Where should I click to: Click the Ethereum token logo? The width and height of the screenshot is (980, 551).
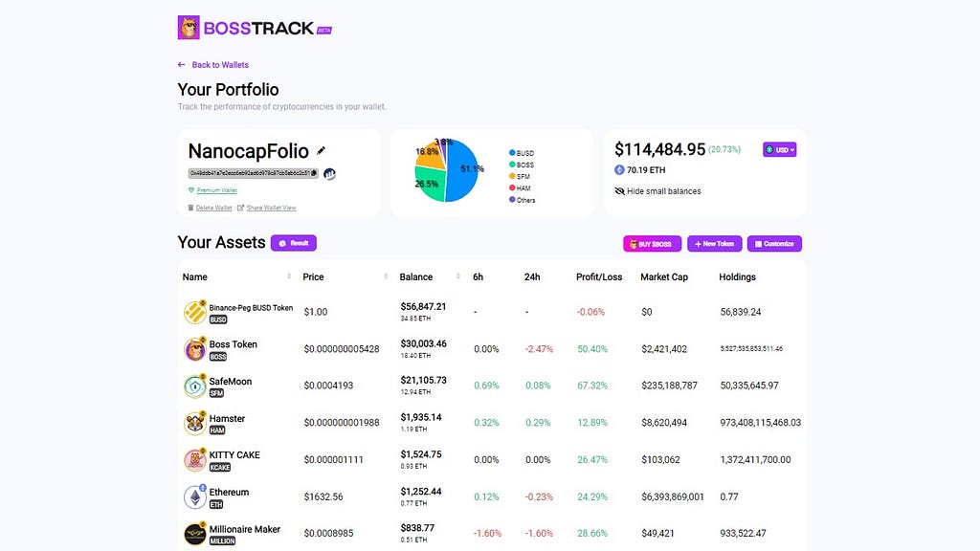[195, 496]
